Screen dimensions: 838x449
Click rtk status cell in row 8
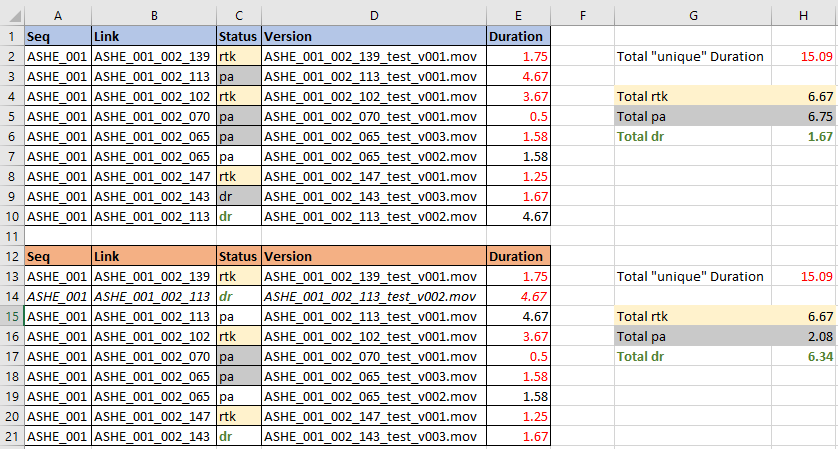pos(239,176)
